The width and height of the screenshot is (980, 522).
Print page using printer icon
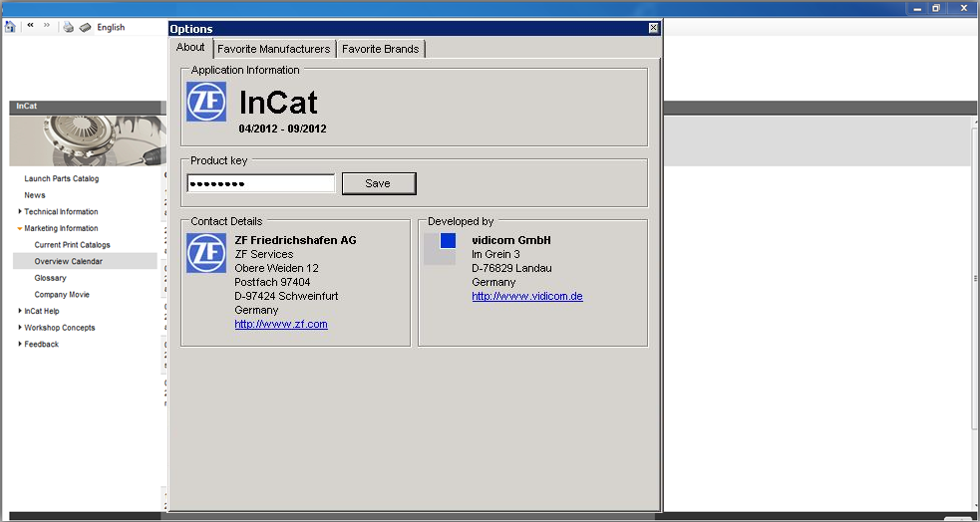point(69,27)
